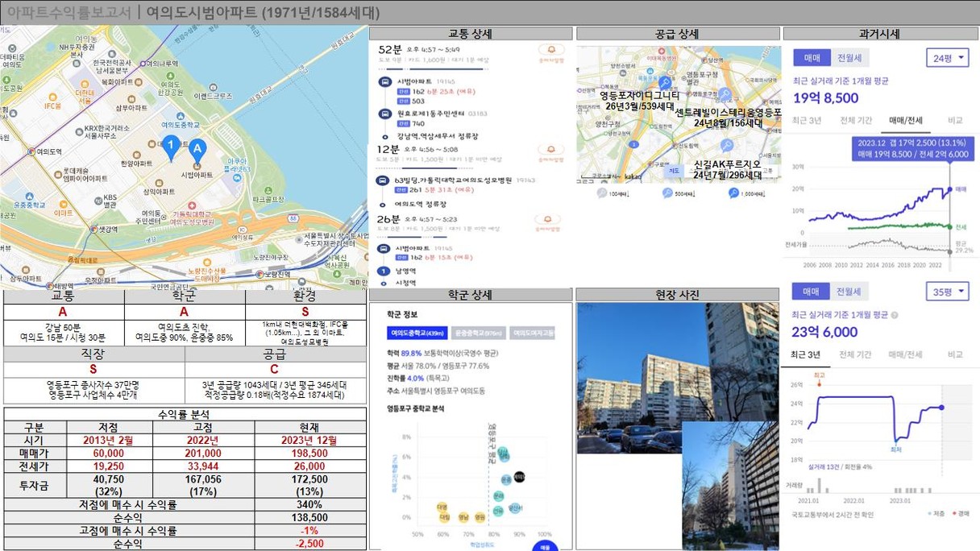The image size is (980, 551).
Task: Click the 2013년 2월 period cell
Action: pos(108,441)
